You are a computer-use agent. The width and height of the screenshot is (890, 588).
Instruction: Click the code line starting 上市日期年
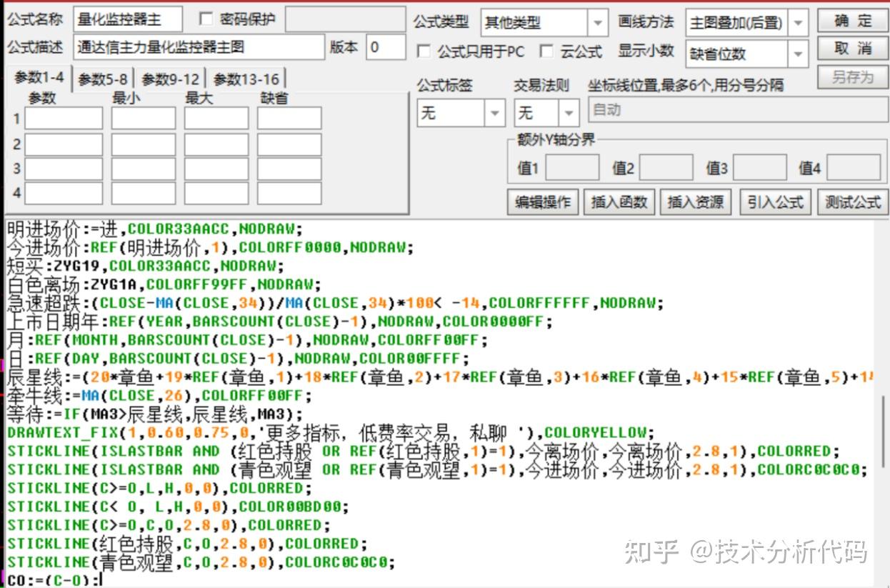pyautogui.click(x=279, y=322)
